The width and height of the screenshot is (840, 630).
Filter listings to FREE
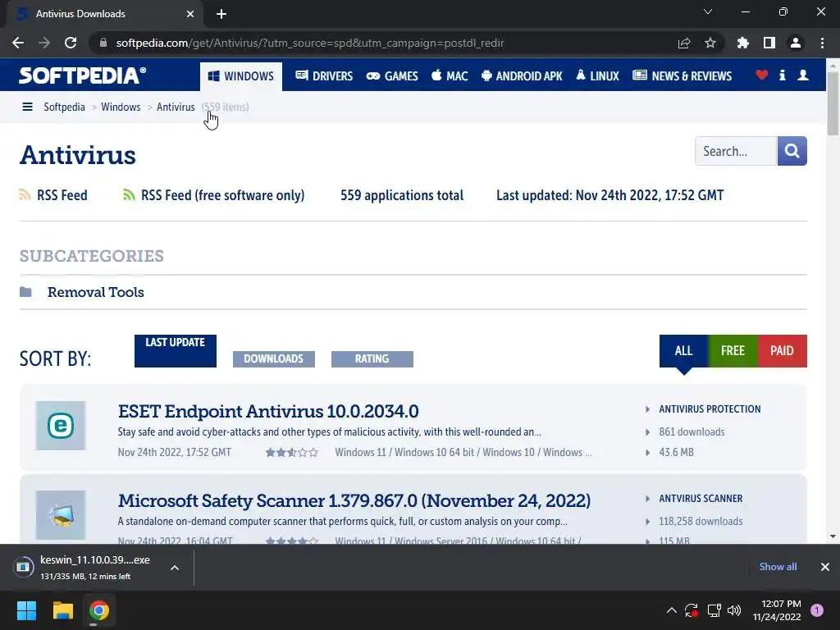pyautogui.click(x=733, y=351)
